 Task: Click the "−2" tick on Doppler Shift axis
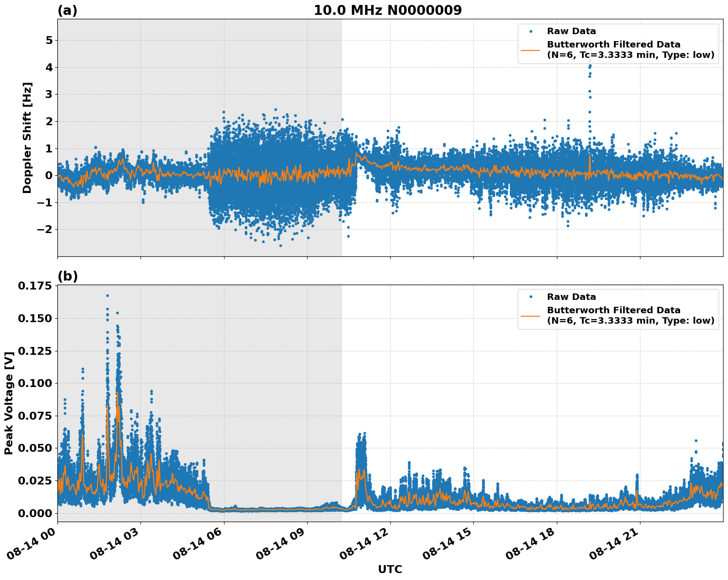(45, 229)
